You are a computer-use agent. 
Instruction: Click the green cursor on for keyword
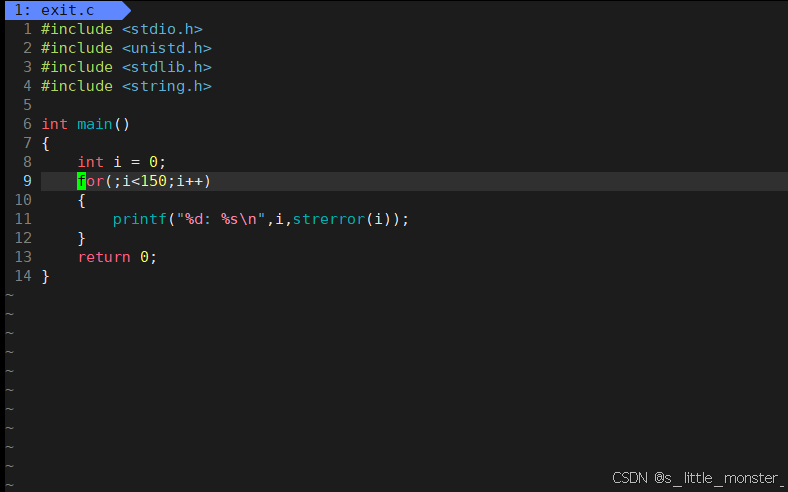pos(81,181)
